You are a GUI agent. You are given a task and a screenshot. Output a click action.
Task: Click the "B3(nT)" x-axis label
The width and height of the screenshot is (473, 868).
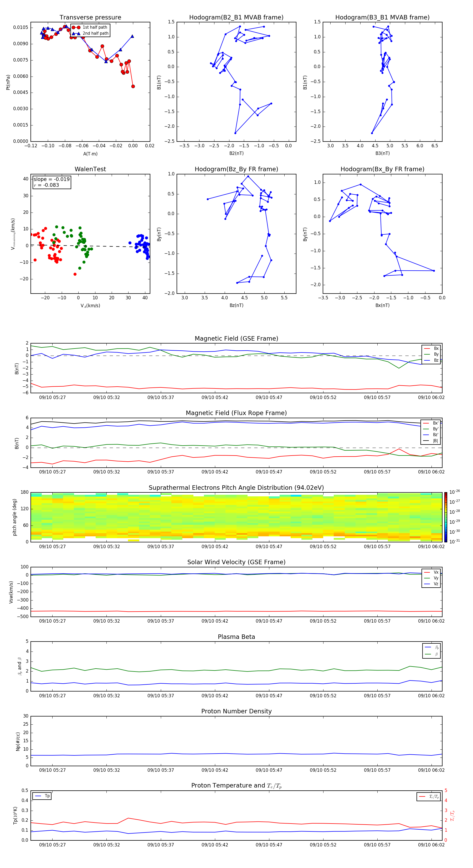click(x=382, y=153)
